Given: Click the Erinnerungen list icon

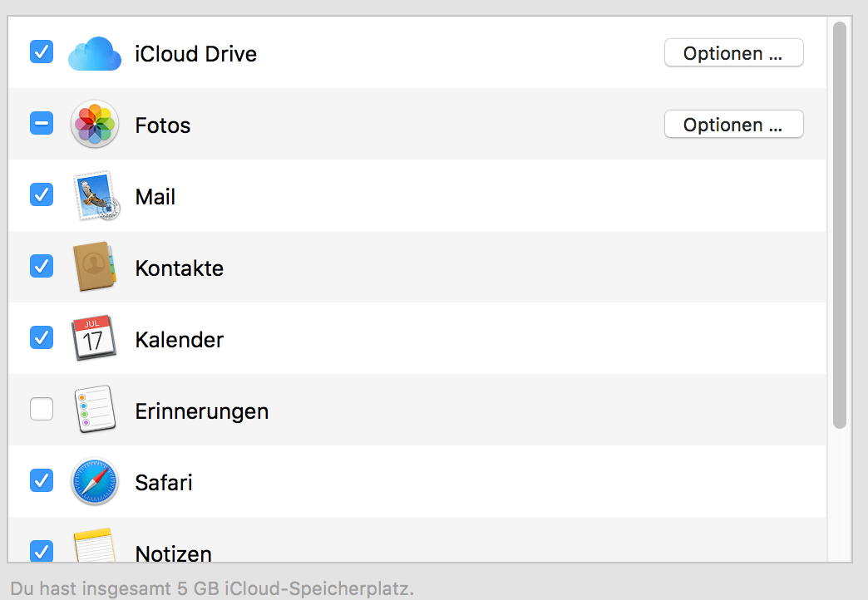Looking at the screenshot, I should [94, 410].
